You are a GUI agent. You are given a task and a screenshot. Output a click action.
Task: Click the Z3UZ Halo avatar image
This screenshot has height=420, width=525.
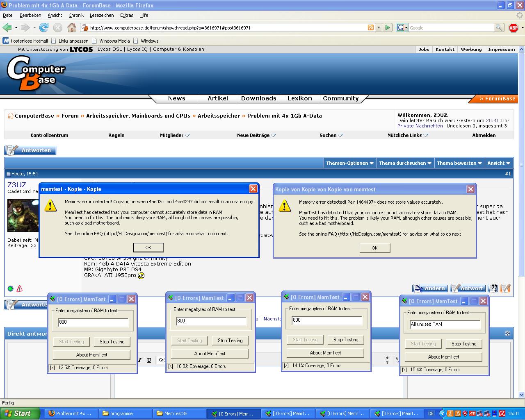click(x=23, y=216)
